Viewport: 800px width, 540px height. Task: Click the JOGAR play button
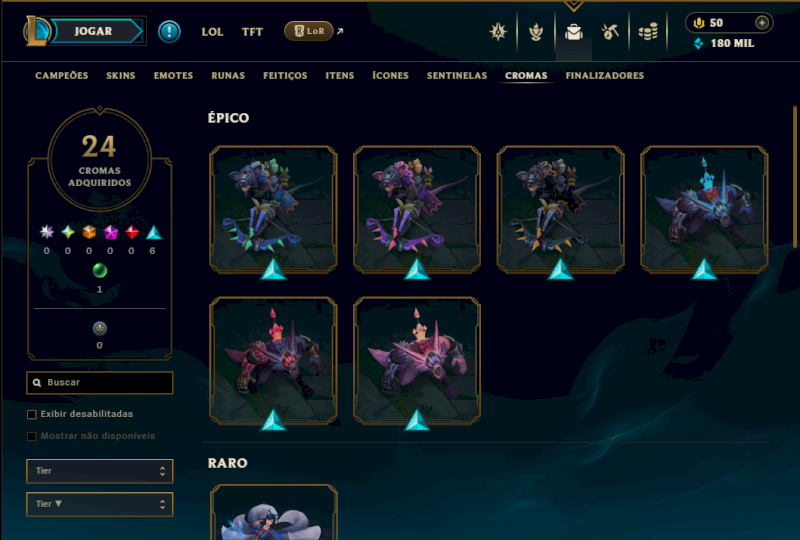(96, 31)
